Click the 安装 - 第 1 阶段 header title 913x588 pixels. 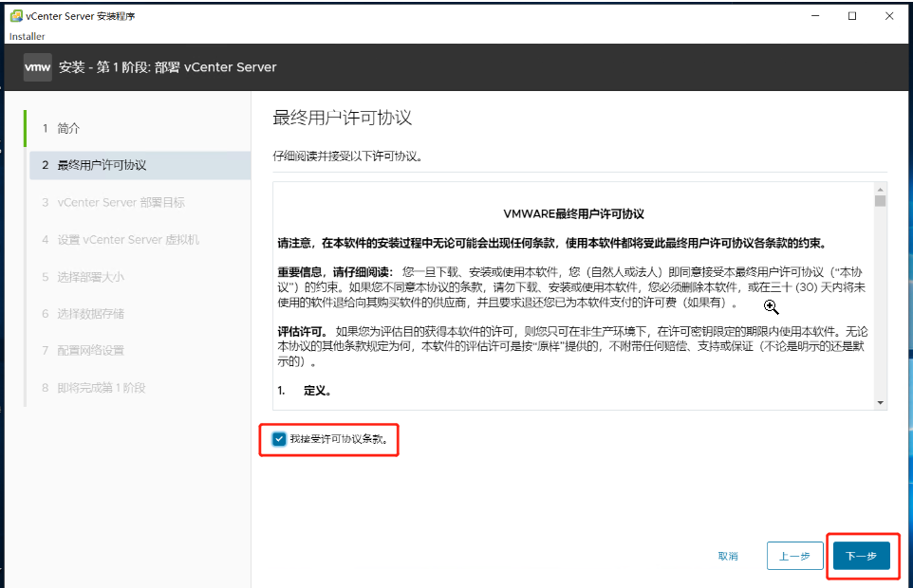168,67
